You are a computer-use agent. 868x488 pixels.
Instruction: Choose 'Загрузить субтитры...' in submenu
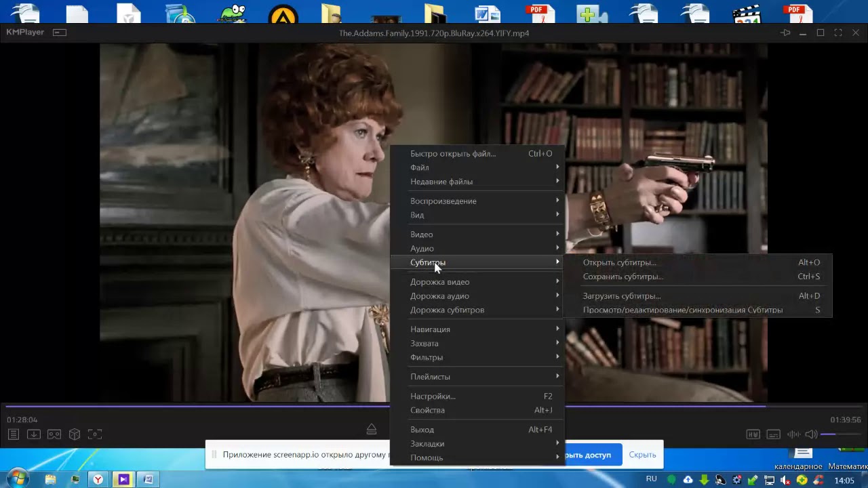click(698, 296)
